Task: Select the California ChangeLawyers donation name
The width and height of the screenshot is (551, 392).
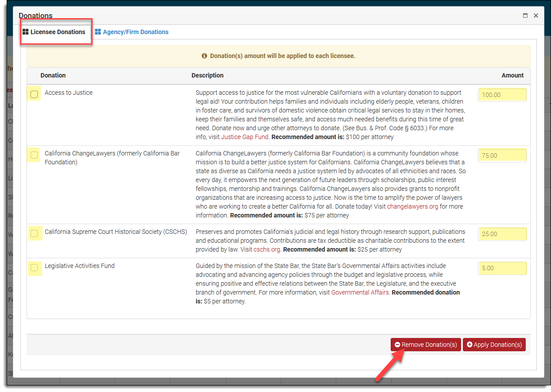Action: coord(112,158)
